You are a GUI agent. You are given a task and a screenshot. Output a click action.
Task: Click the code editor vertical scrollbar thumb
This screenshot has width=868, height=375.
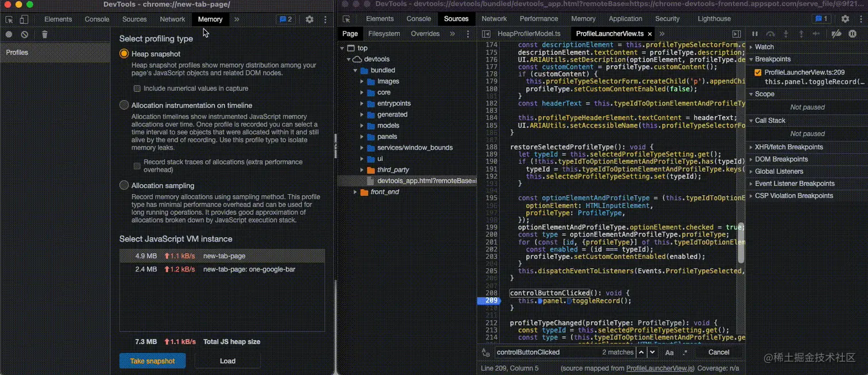click(x=741, y=243)
